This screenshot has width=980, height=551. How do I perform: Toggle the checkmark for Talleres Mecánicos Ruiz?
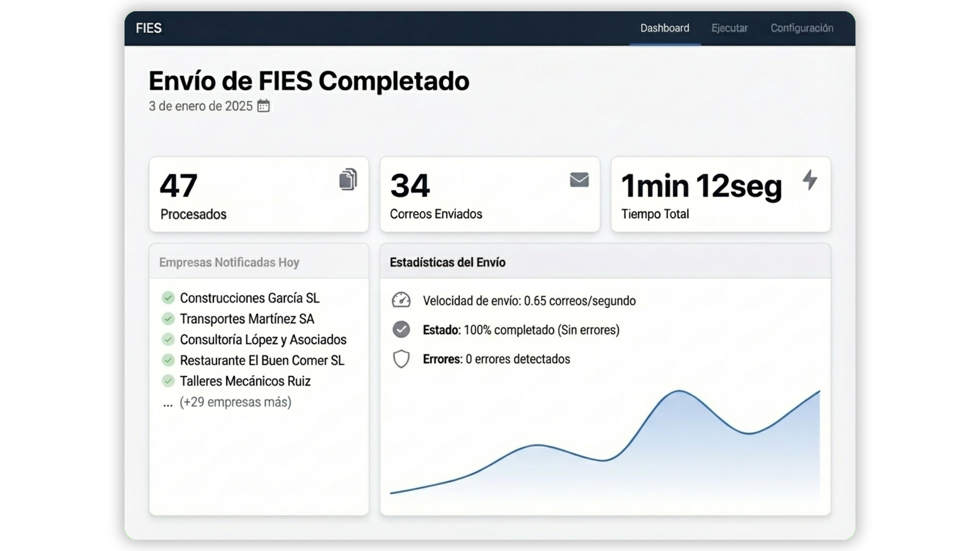click(x=168, y=381)
